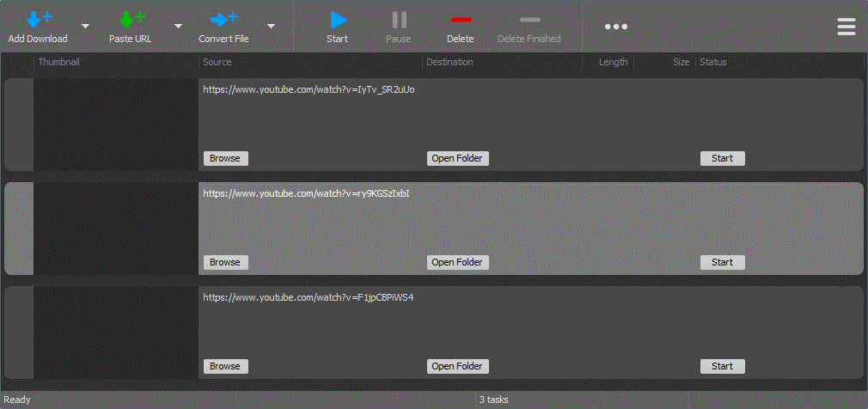Viewport: 868px width, 409px height.
Task: Click Start in the IyTv_SR2uUo task row
Action: tap(723, 158)
